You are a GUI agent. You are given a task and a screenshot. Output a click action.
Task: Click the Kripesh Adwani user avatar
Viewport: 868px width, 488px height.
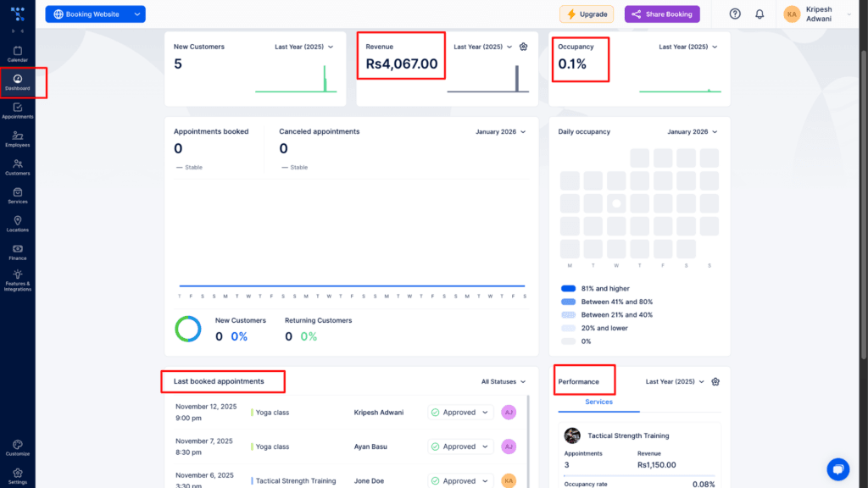792,14
